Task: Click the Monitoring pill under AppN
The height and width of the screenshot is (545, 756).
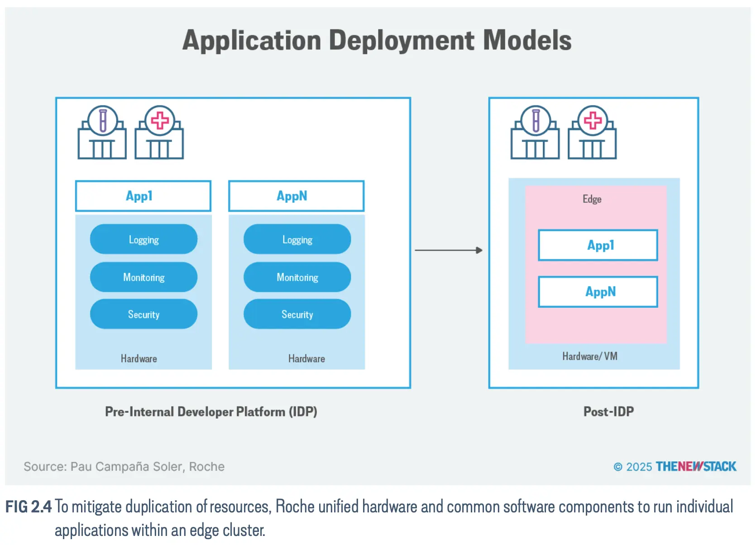Action: tap(297, 277)
